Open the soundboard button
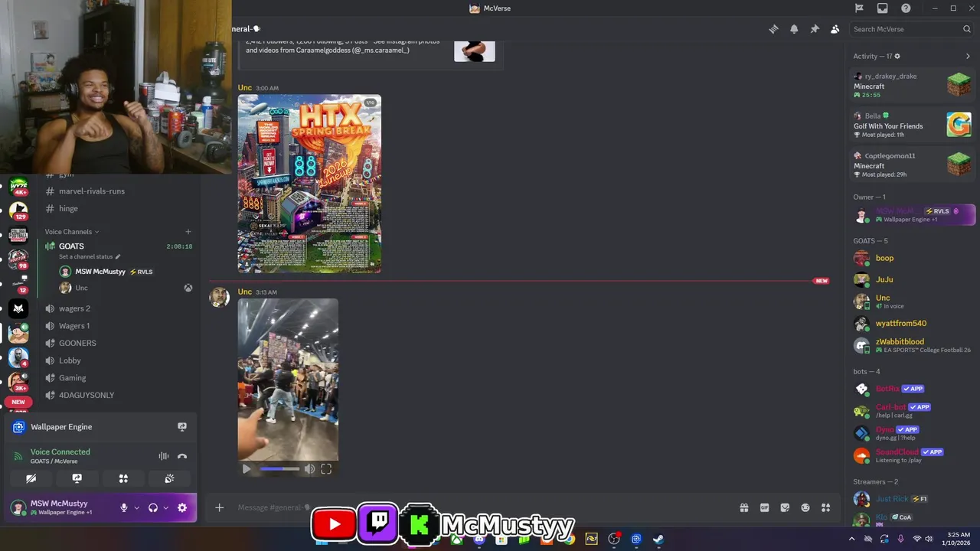This screenshot has width=980, height=551. [x=169, y=478]
